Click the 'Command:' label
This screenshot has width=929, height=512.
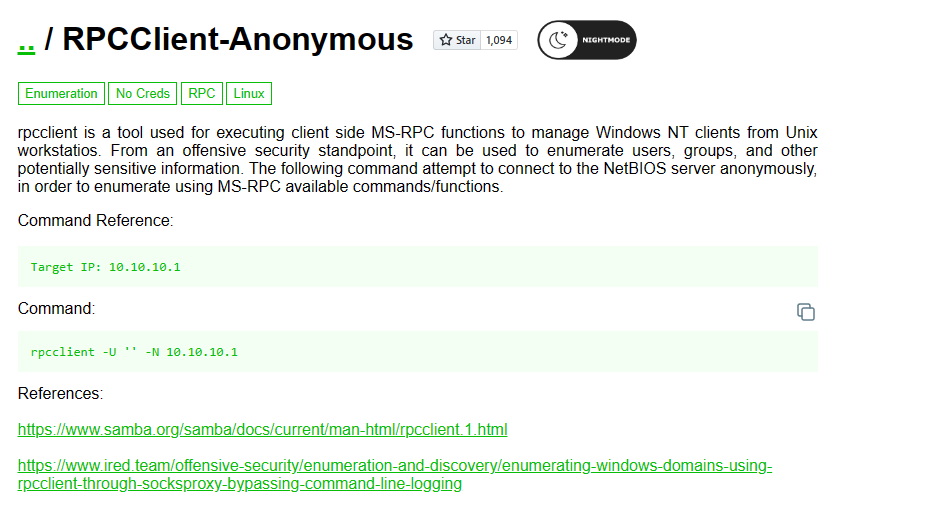[56, 309]
